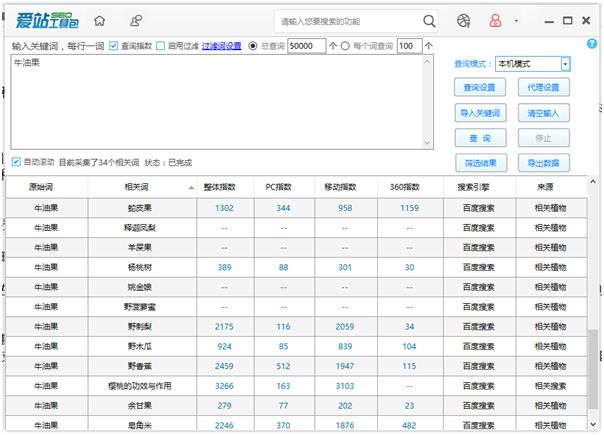
Task: Click the 停止 button
Action: 543,138
